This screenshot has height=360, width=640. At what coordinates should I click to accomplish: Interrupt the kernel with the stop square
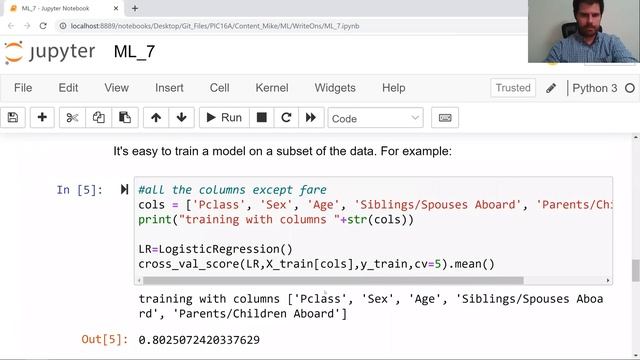tap(262, 118)
